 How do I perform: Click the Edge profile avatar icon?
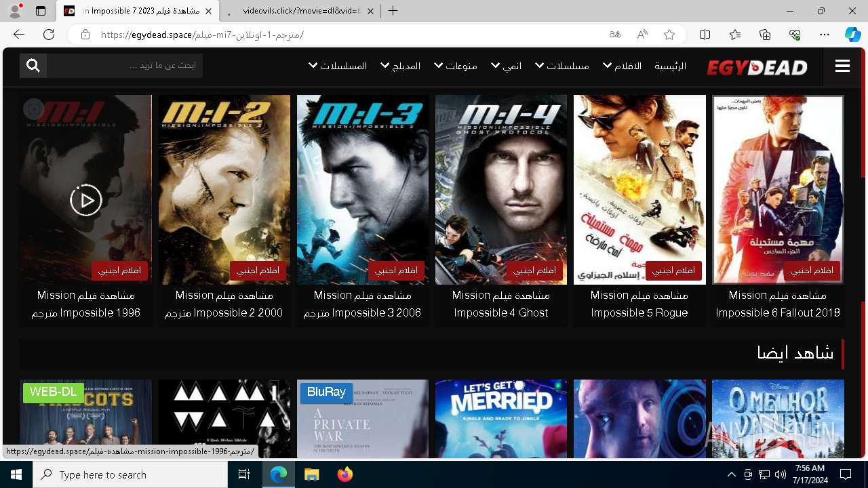15,11
